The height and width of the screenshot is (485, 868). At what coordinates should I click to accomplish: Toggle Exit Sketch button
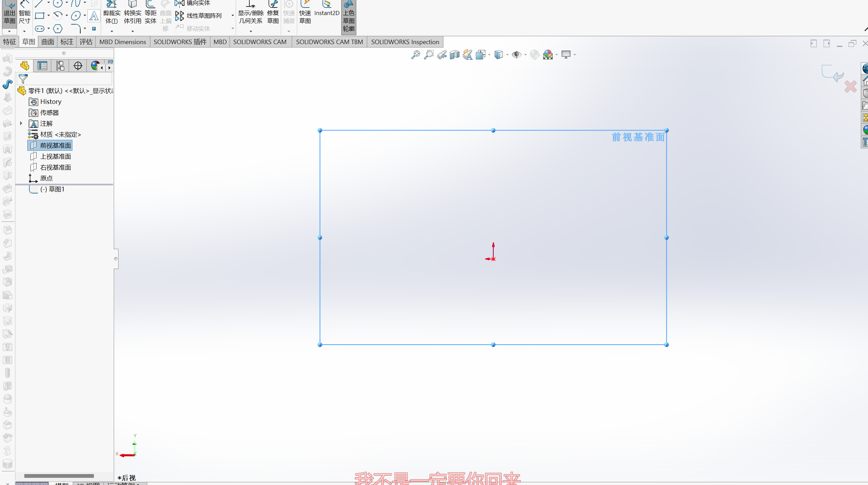(9, 14)
